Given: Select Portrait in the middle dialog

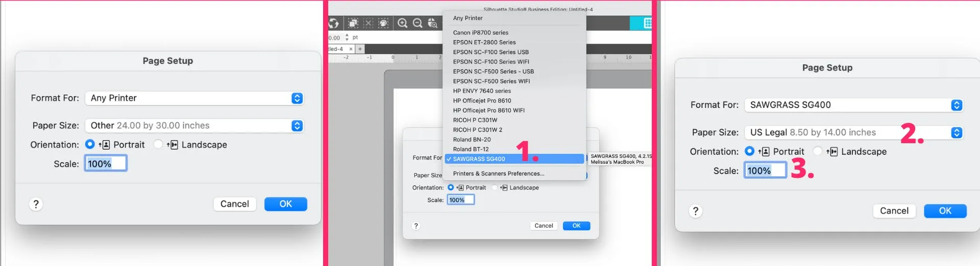Looking at the screenshot, I should click(x=451, y=188).
